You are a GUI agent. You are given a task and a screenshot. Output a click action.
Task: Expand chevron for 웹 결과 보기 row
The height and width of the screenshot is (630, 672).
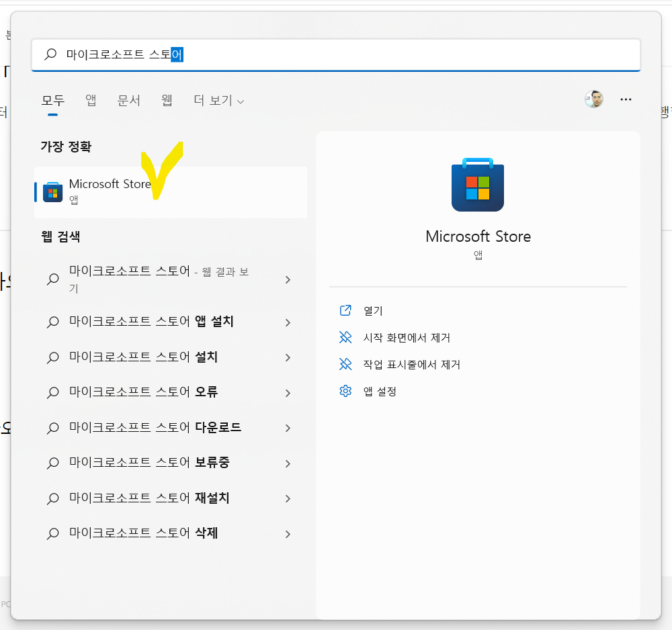pyautogui.click(x=288, y=279)
